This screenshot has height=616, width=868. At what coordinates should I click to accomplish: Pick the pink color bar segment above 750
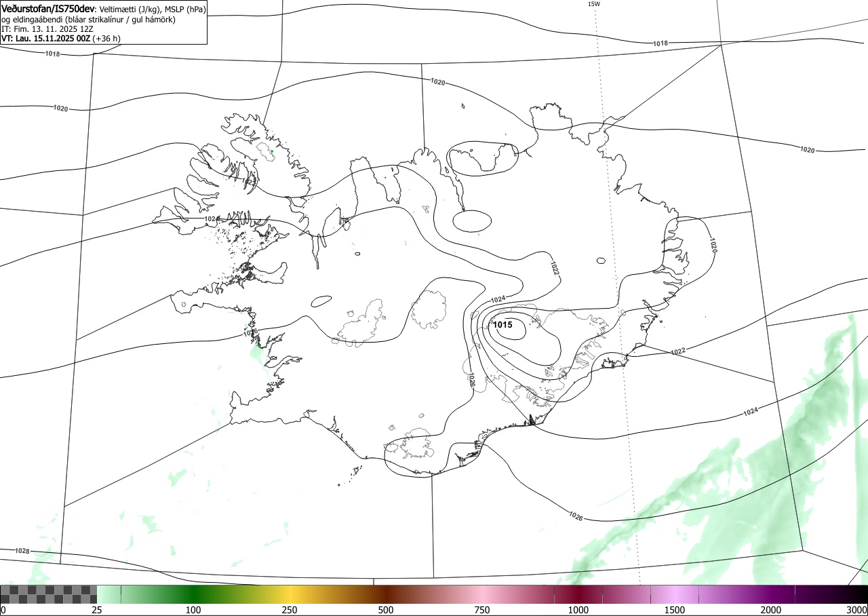(x=482, y=594)
